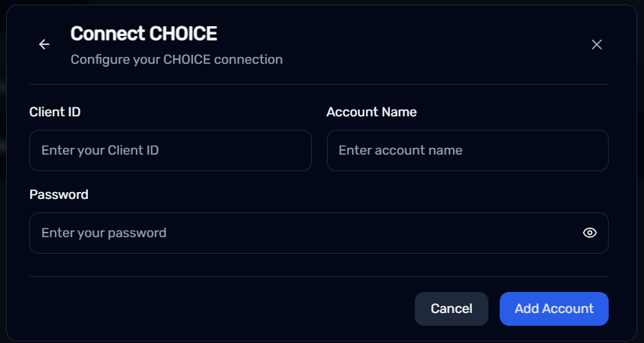Image resolution: width=644 pixels, height=343 pixels.
Task: Click the Account Name field label
Action: pyautogui.click(x=372, y=112)
